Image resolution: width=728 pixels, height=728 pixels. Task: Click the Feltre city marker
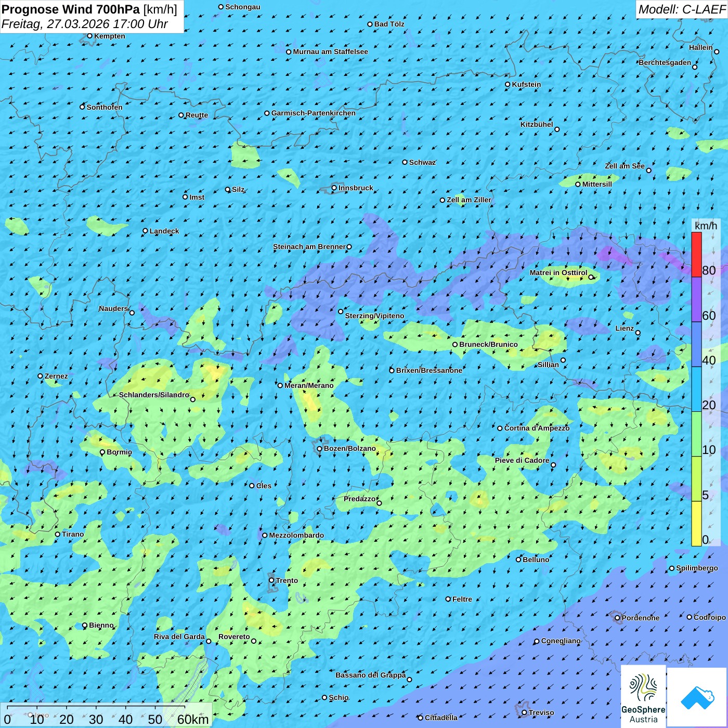click(448, 599)
